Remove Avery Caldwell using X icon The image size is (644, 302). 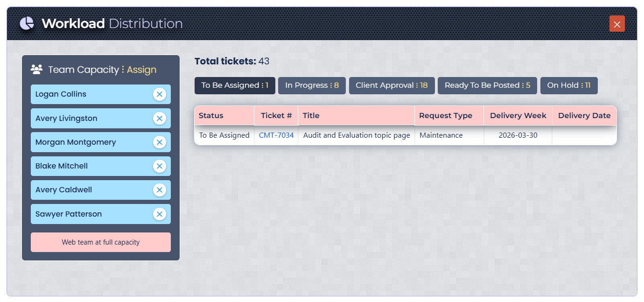pos(160,190)
